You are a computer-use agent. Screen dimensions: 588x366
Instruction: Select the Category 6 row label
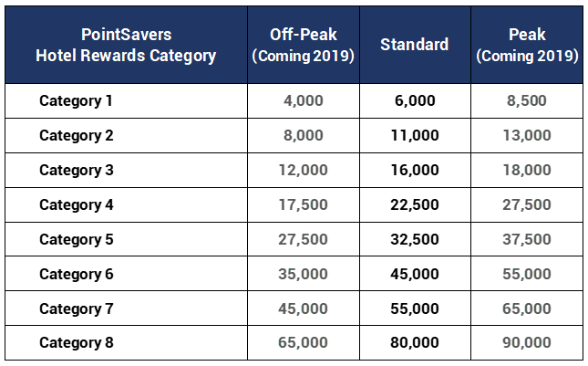coord(77,274)
